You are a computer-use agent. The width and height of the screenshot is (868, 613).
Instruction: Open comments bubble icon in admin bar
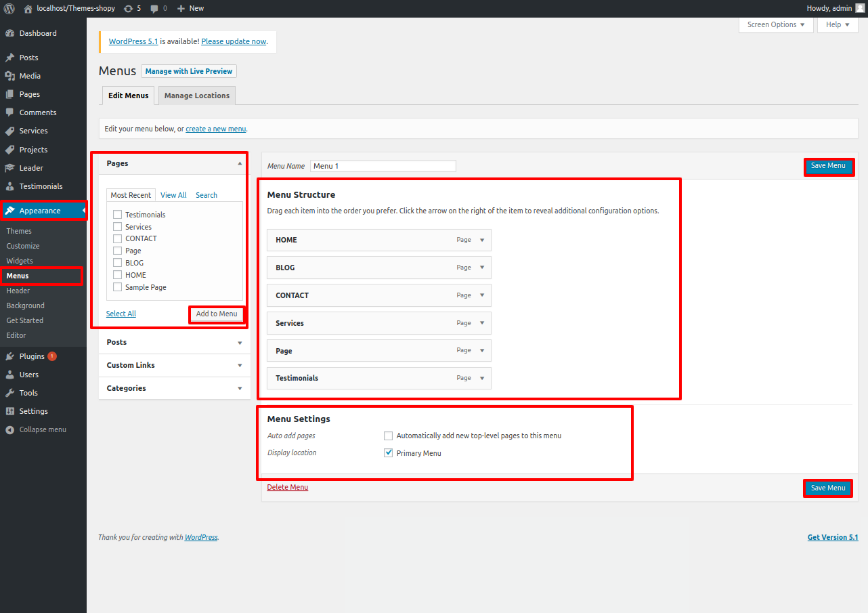point(155,8)
